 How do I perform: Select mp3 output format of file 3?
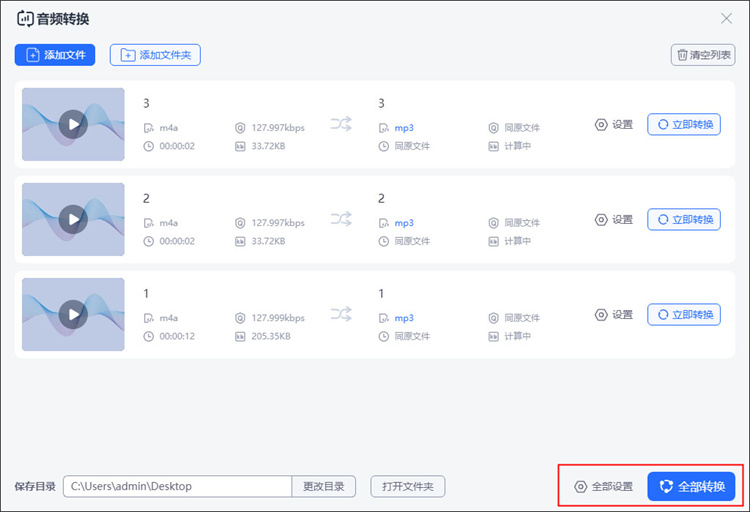pyautogui.click(x=404, y=128)
